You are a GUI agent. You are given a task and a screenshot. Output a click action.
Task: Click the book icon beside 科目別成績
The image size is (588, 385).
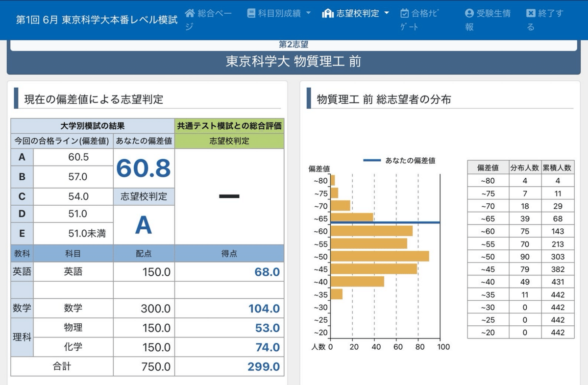point(251,13)
